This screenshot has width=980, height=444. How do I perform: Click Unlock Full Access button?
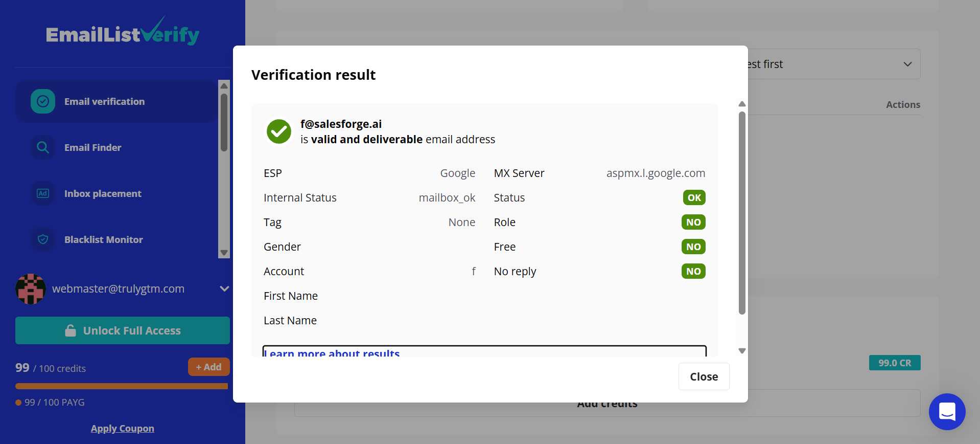(x=123, y=330)
